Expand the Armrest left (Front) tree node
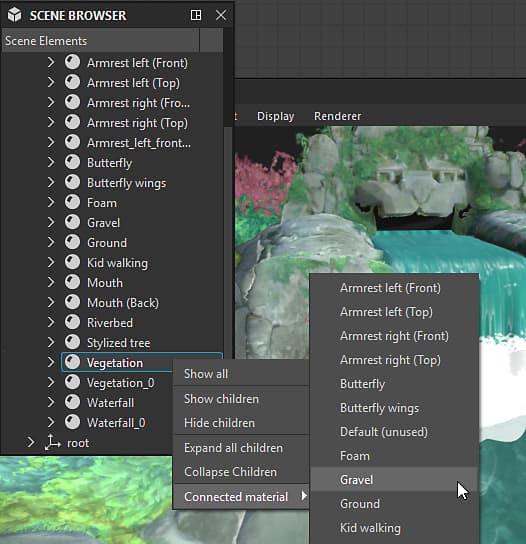This screenshot has width=526, height=544. pyautogui.click(x=51, y=62)
